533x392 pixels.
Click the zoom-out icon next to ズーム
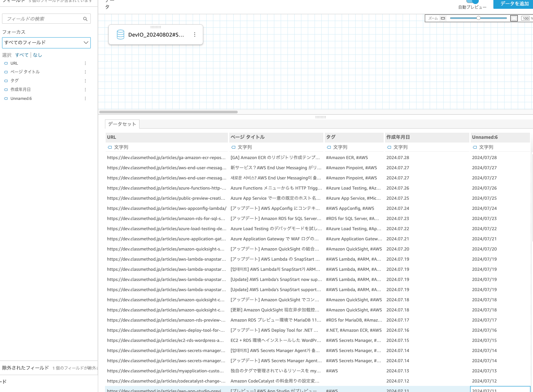[x=443, y=18]
